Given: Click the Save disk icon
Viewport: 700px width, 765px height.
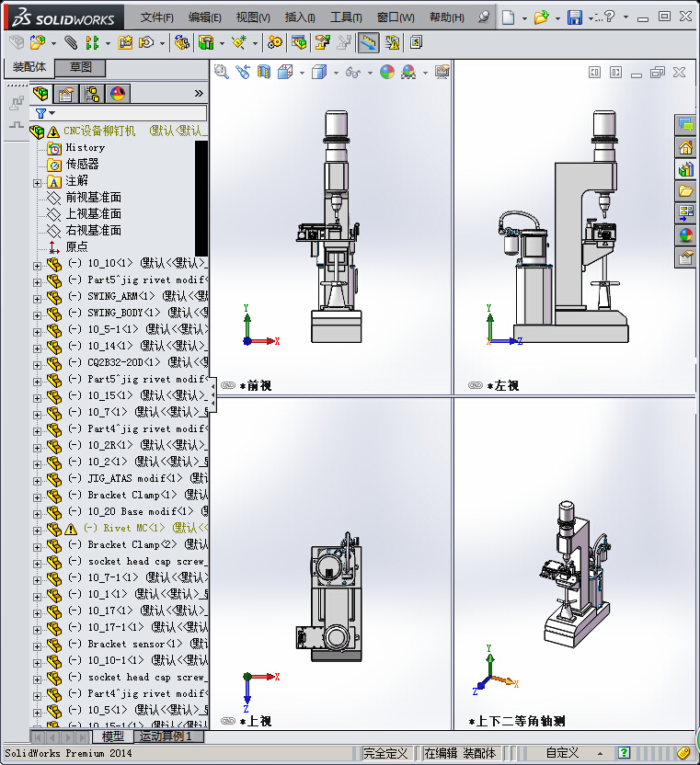Looking at the screenshot, I should [575, 17].
